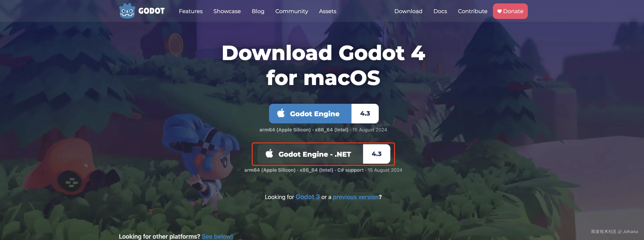Follow the Godot 3 link
Screen dimensions: 644x240
point(308,197)
